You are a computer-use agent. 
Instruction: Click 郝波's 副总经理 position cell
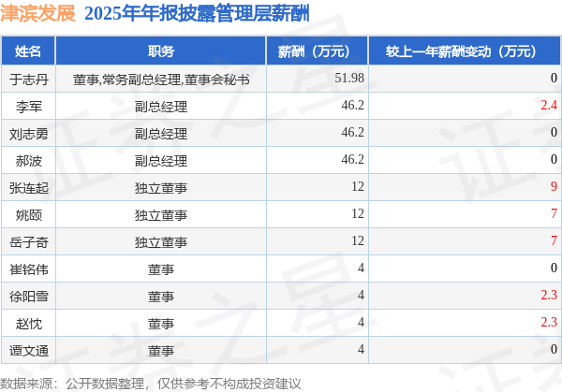pyautogui.click(x=161, y=160)
